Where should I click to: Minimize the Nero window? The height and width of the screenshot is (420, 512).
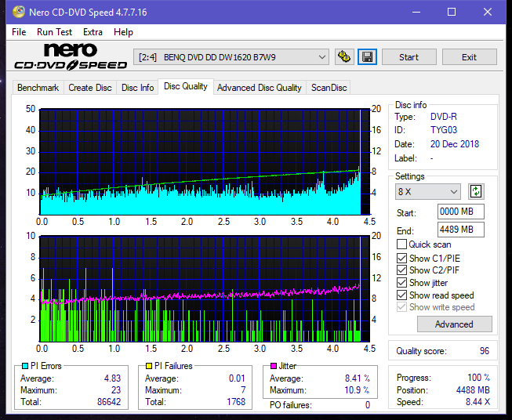click(x=416, y=12)
